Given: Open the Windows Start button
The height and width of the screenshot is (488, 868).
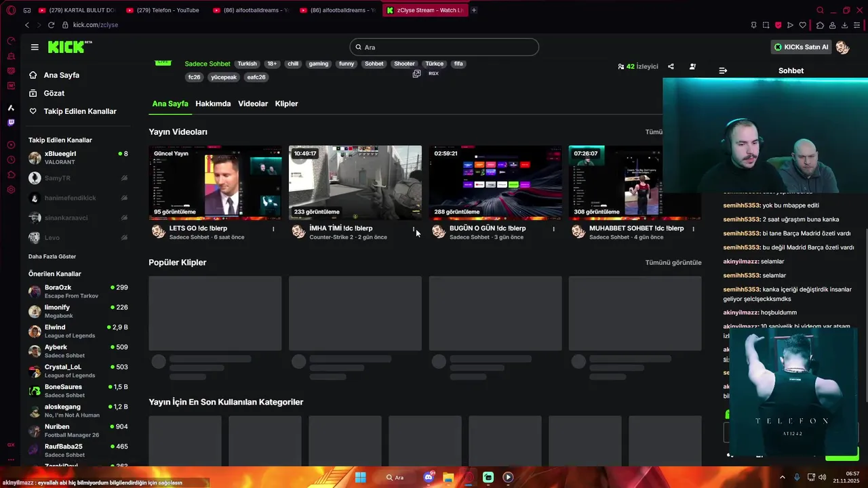Looking at the screenshot, I should [x=361, y=477].
